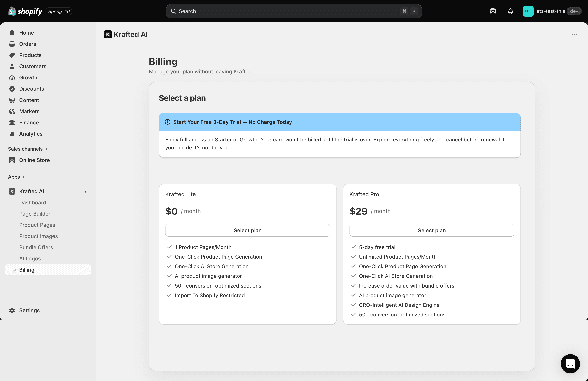588x381 pixels.
Task: Click the Products tag icon
Action: 12,55
